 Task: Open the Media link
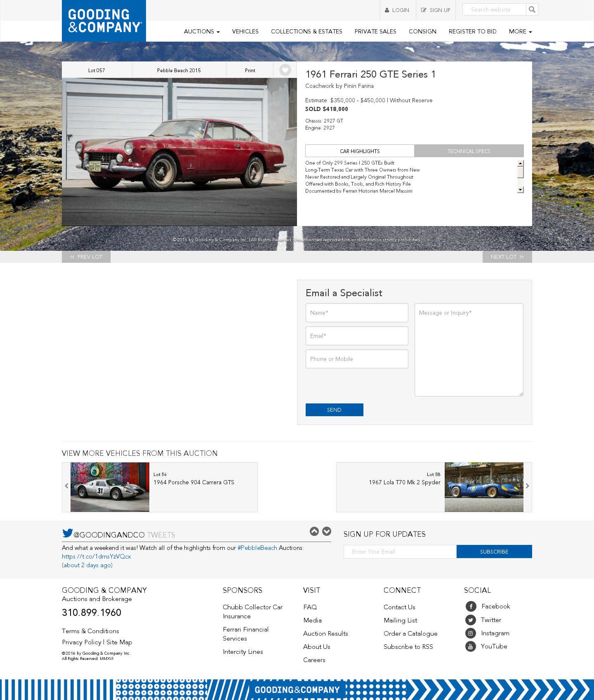point(312,620)
